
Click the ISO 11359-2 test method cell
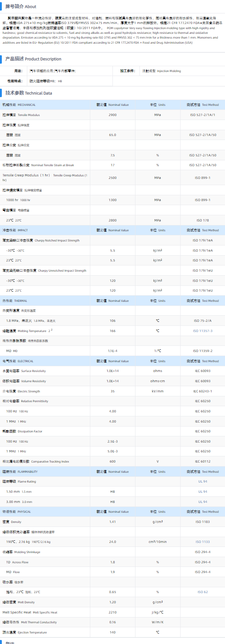coord(202,351)
